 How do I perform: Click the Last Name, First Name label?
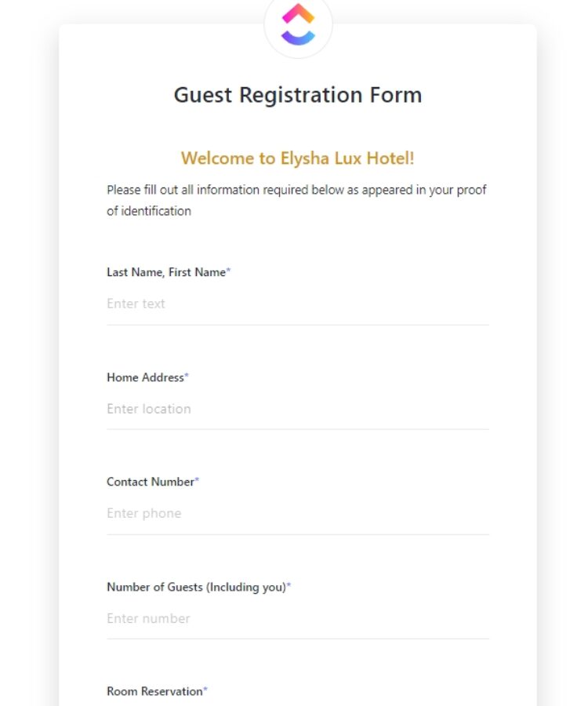tap(167, 272)
